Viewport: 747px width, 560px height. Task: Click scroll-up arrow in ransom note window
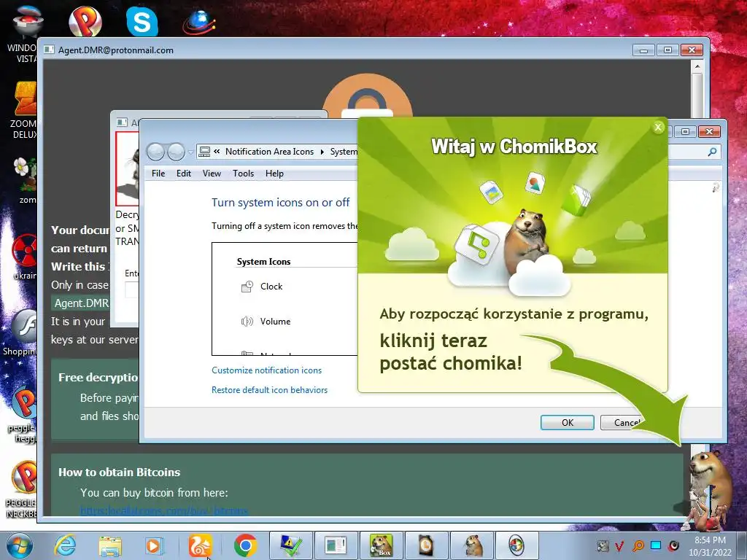point(697,66)
